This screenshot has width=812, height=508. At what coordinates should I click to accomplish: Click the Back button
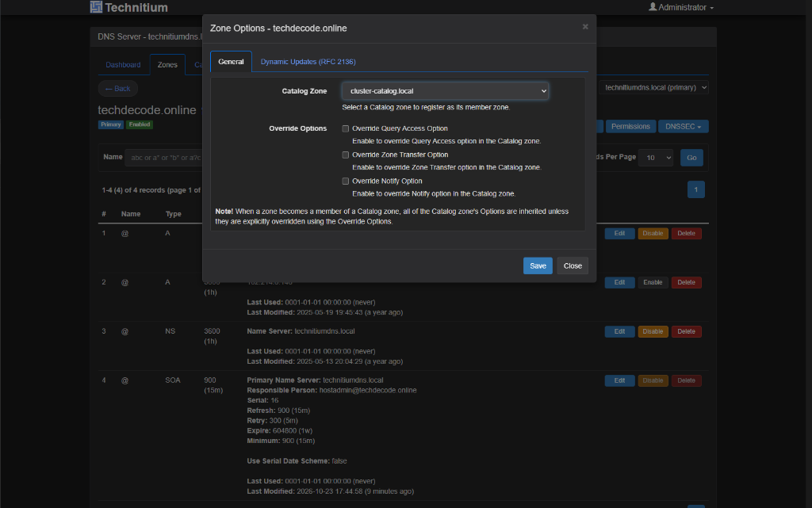[118, 89]
